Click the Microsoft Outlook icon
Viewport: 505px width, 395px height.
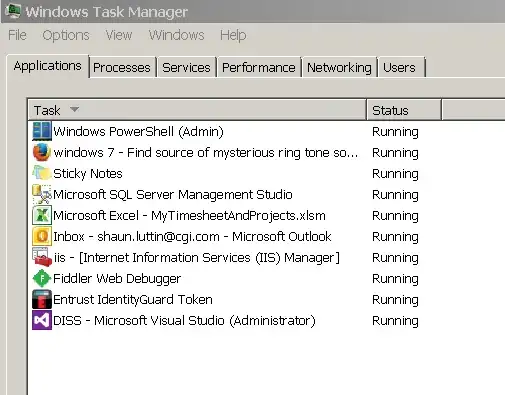coord(42,236)
